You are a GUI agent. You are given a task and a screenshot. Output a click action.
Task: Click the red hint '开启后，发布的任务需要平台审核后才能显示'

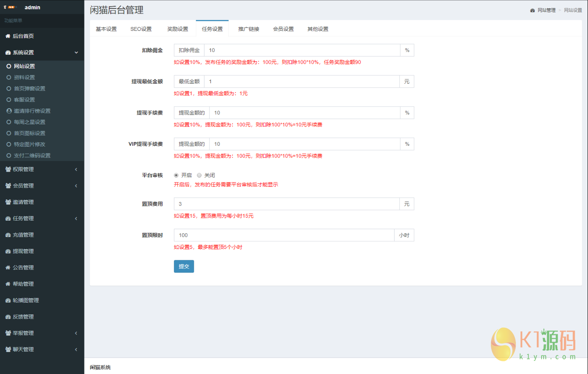[226, 185]
